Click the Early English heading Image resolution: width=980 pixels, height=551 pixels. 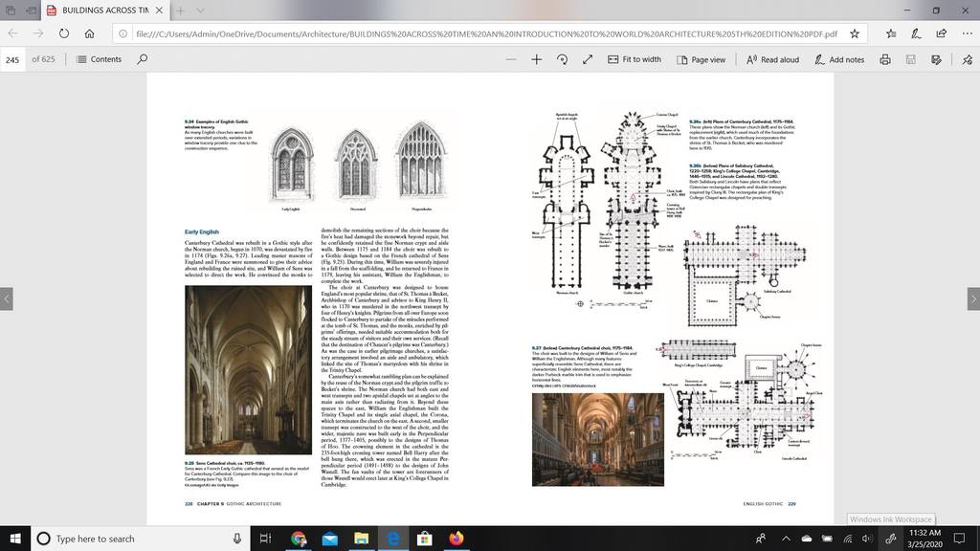201,231
